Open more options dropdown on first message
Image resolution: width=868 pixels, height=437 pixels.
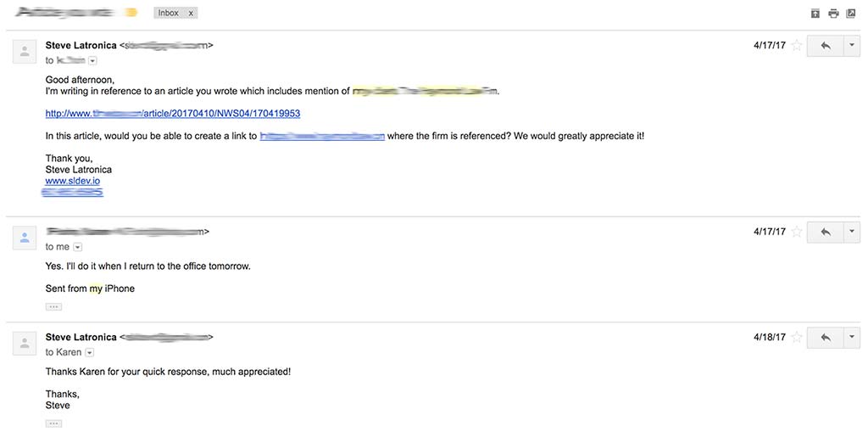851,46
